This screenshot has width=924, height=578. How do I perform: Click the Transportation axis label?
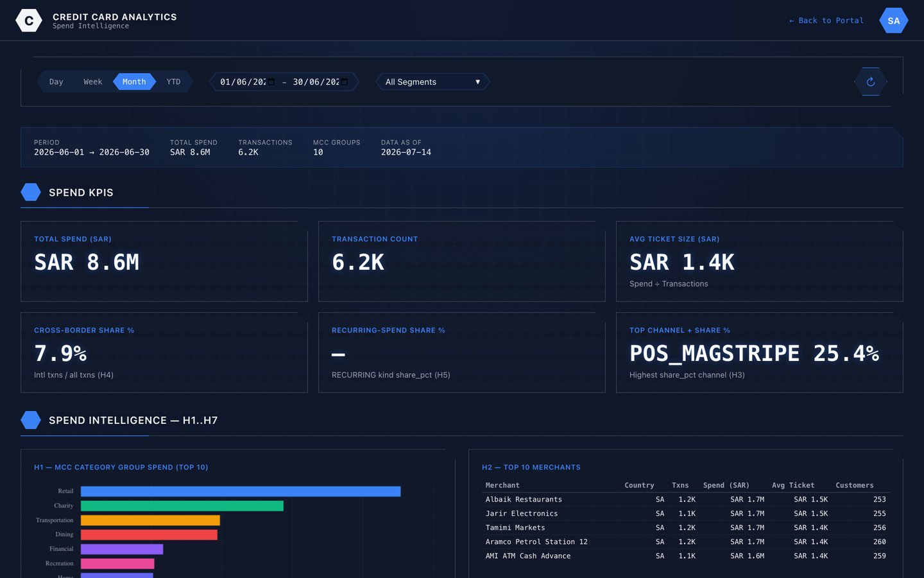(55, 520)
